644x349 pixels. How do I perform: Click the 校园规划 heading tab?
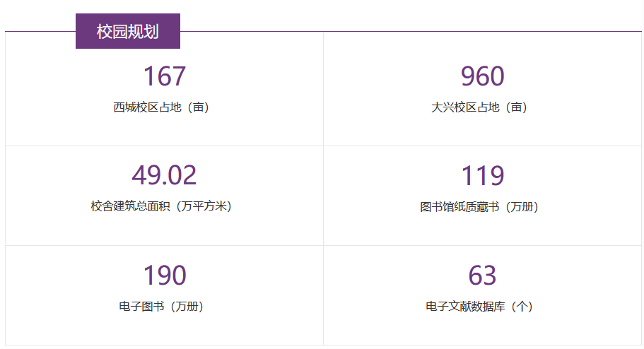[128, 31]
